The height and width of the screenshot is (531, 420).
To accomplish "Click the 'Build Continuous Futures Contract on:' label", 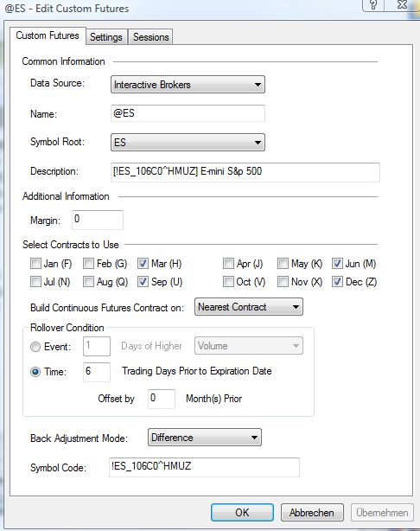I will pyautogui.click(x=107, y=308).
